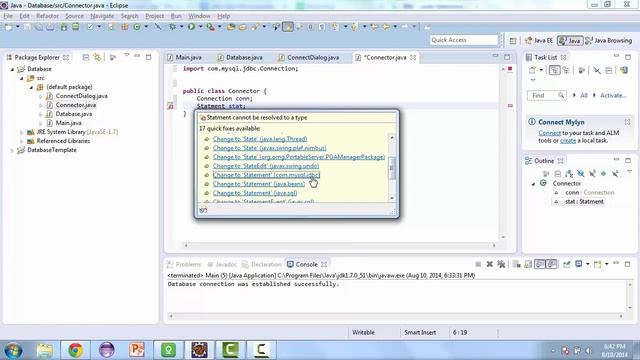Screen dimensions: 640x360
Task: Toggle Scroll Lock in Console toolbar
Action: 528,264
